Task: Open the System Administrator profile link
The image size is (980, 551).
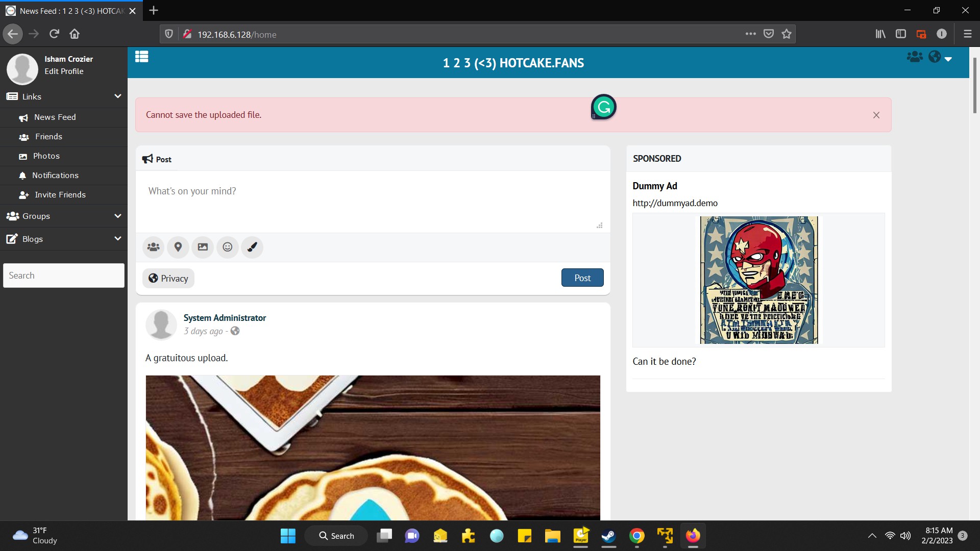Action: click(225, 318)
